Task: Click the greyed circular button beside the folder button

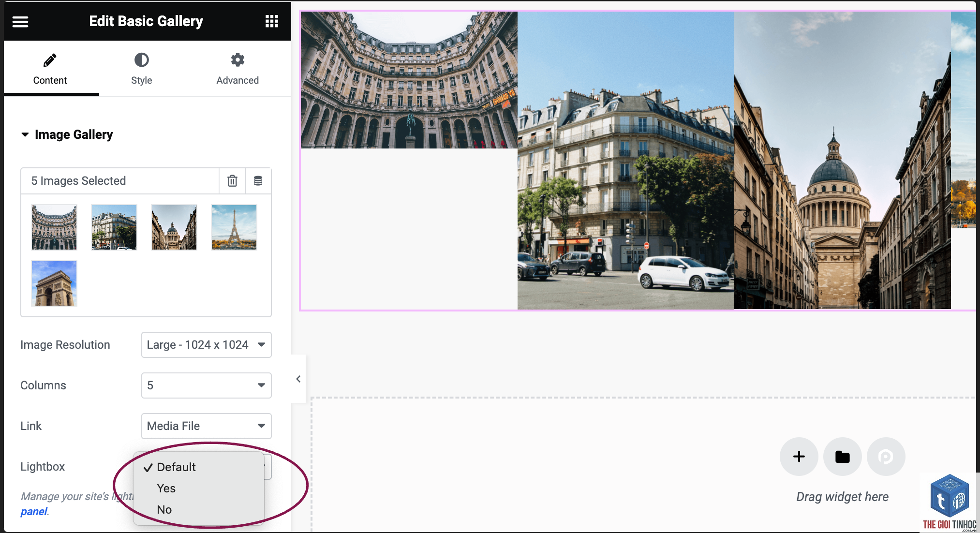Action: click(886, 457)
